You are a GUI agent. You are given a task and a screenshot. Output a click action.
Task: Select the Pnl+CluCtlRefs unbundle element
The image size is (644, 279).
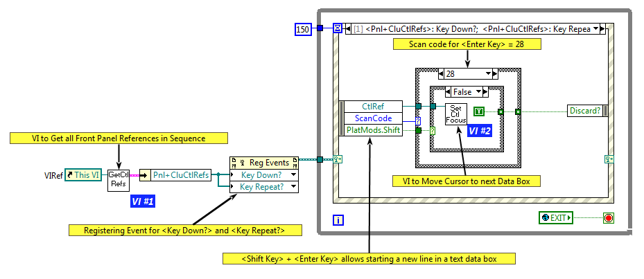point(181,175)
